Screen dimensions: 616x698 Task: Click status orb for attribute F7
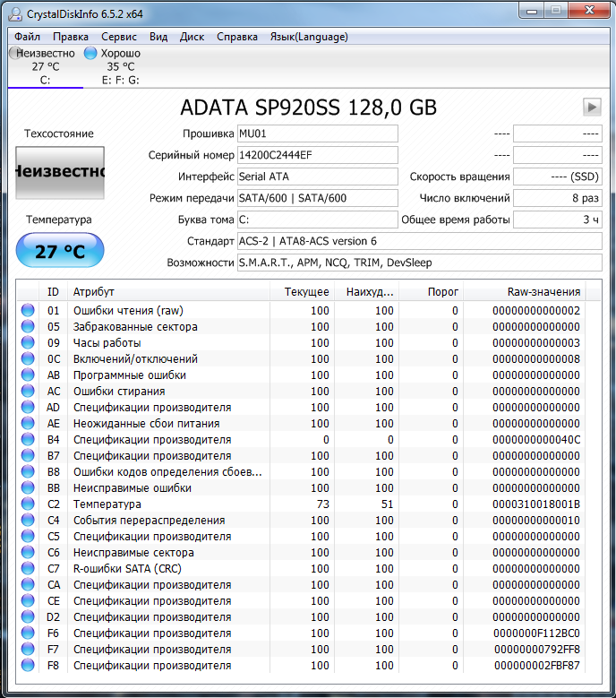tap(28, 649)
